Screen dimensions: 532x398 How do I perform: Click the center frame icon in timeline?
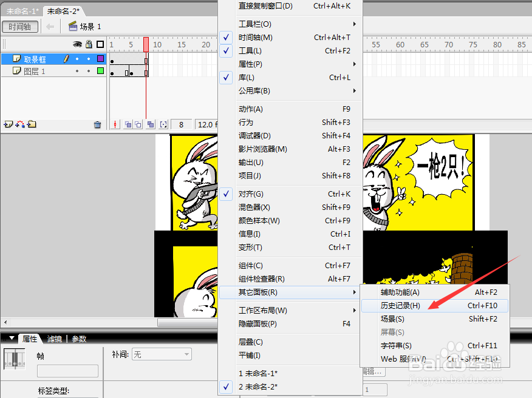pos(115,125)
